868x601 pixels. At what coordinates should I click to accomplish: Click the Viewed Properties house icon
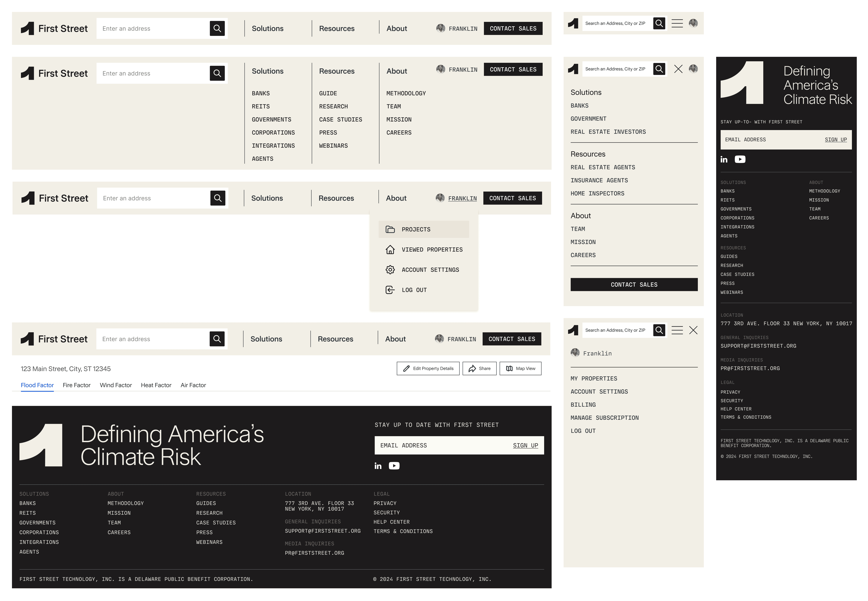point(390,250)
